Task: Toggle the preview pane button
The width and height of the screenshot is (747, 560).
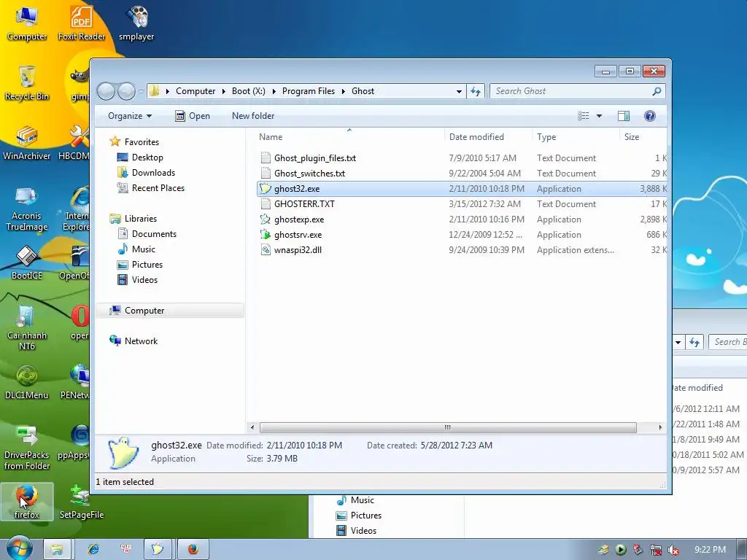Action: (623, 116)
